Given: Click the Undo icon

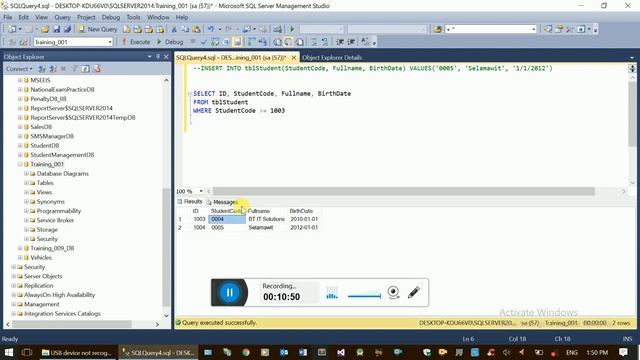Looking at the screenshot, I should (211, 29).
